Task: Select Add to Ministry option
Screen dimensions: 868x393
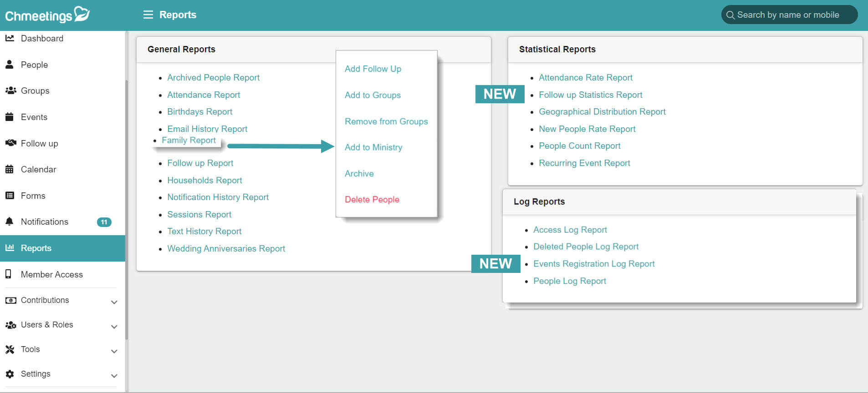Action: point(373,147)
